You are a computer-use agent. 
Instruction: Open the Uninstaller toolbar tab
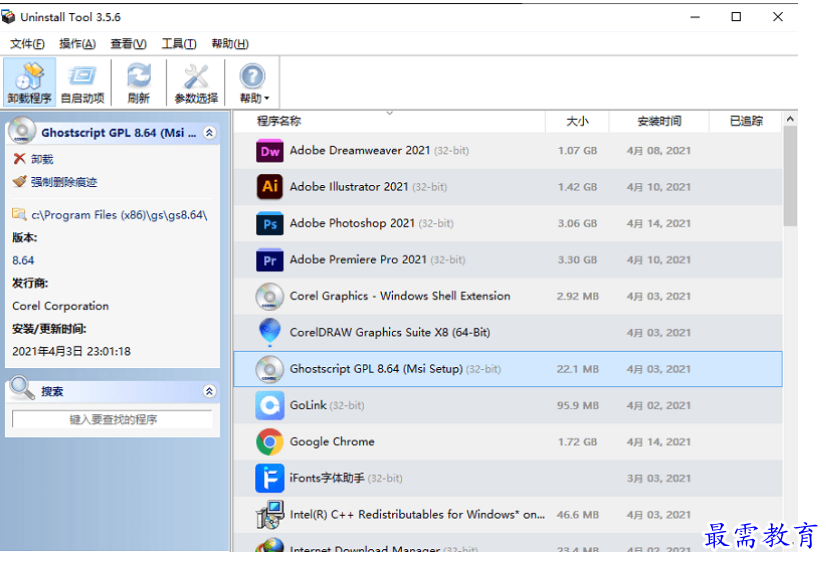pyautogui.click(x=30, y=82)
